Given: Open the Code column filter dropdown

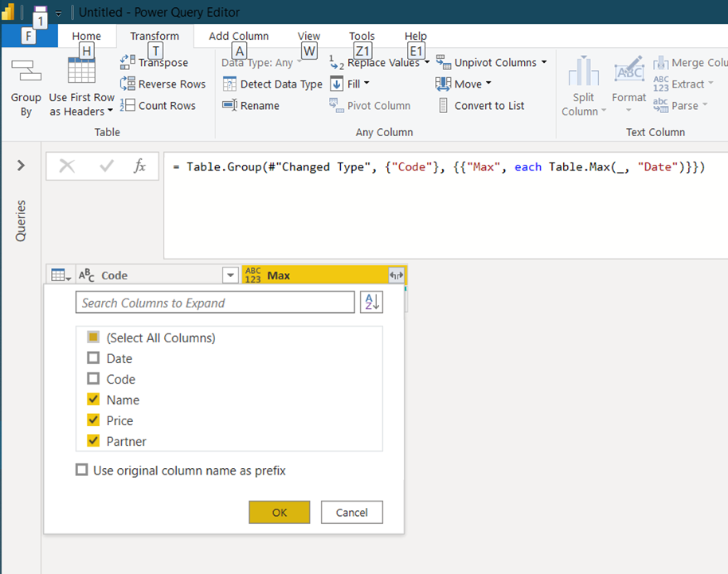Looking at the screenshot, I should [230, 275].
